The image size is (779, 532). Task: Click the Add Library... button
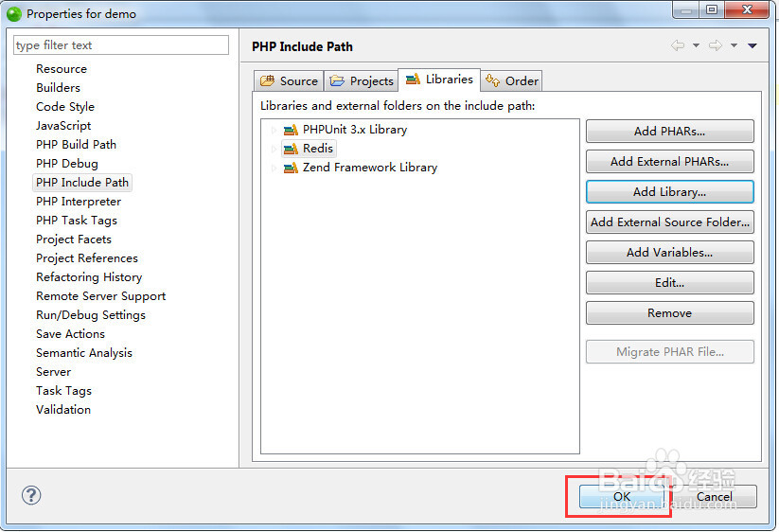tap(670, 192)
